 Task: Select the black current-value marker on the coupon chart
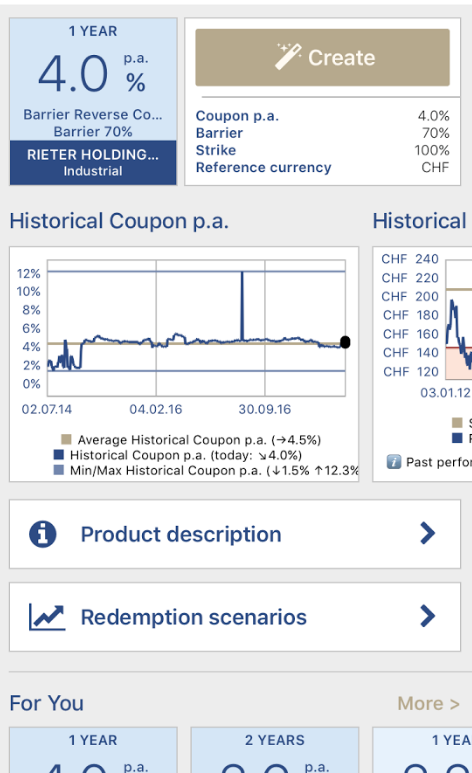(x=345, y=342)
